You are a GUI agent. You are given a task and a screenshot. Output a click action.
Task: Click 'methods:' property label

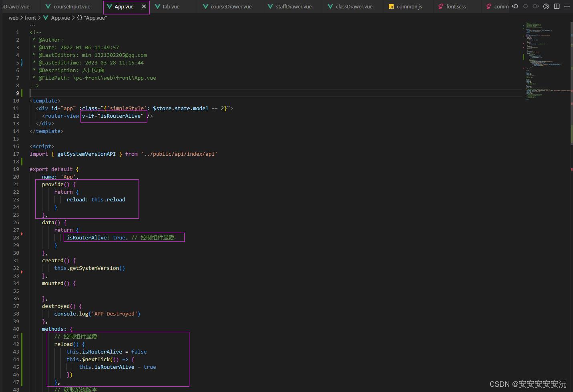tap(54, 329)
